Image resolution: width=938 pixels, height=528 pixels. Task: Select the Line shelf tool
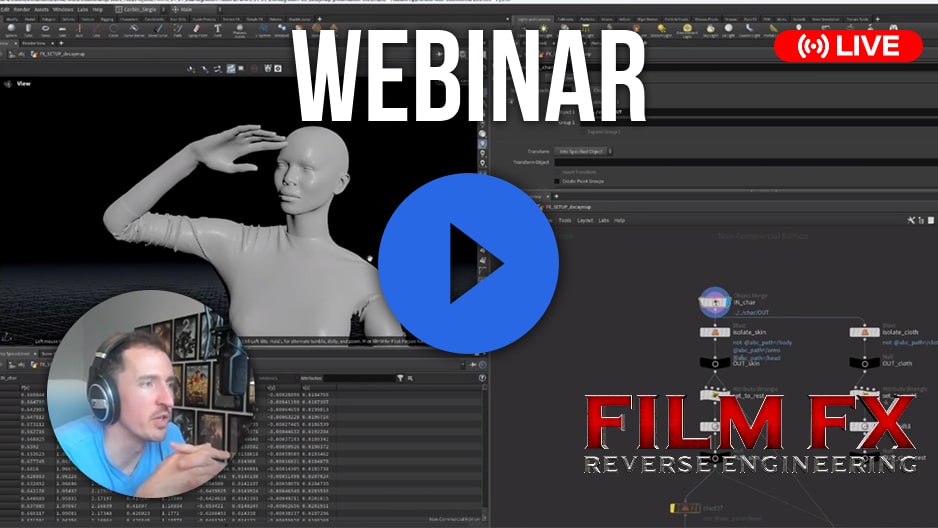[x=96, y=30]
